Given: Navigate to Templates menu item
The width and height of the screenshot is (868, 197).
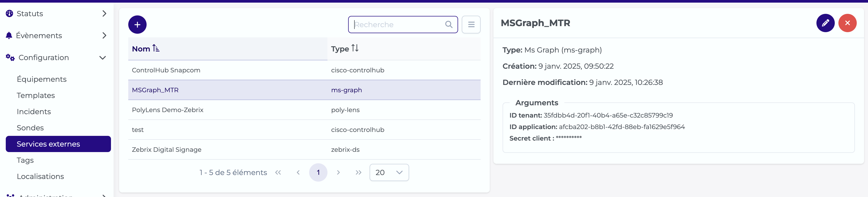Looking at the screenshot, I should pos(36,95).
